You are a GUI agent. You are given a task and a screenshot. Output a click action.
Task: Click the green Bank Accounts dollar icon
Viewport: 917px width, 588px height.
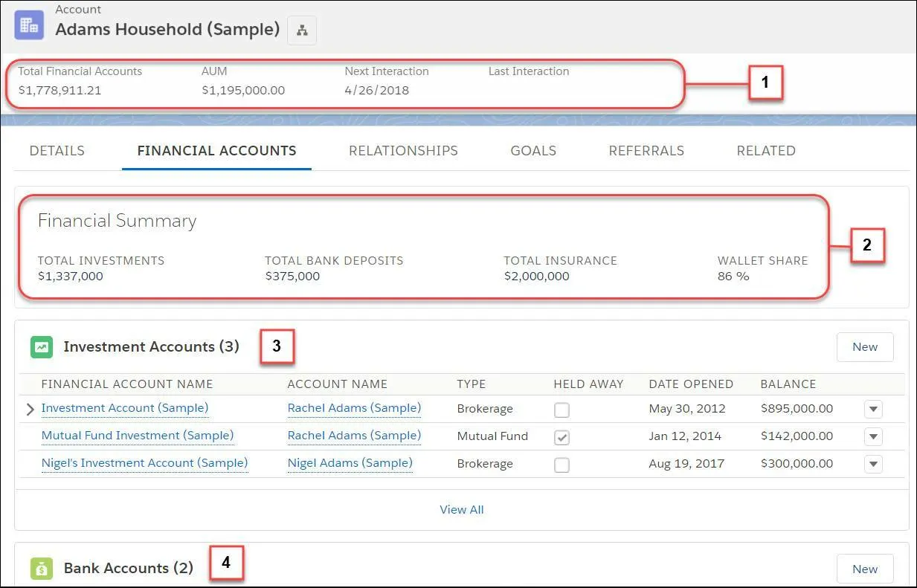tap(41, 568)
